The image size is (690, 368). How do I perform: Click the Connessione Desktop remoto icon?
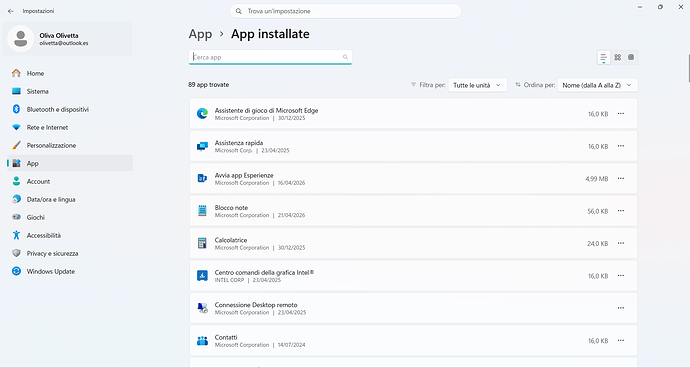(x=202, y=308)
